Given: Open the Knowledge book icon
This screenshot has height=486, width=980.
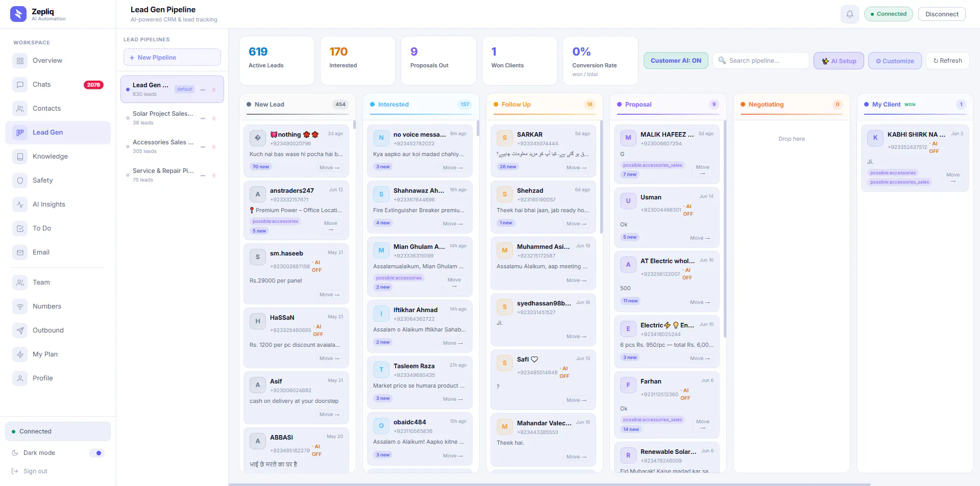Looking at the screenshot, I should point(20,157).
